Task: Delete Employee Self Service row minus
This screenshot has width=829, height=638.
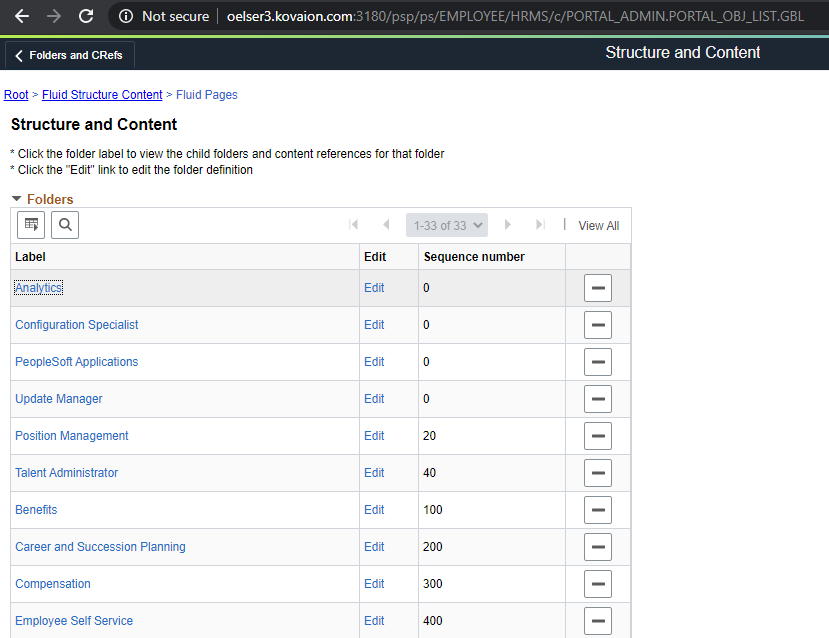Action: [598, 621]
